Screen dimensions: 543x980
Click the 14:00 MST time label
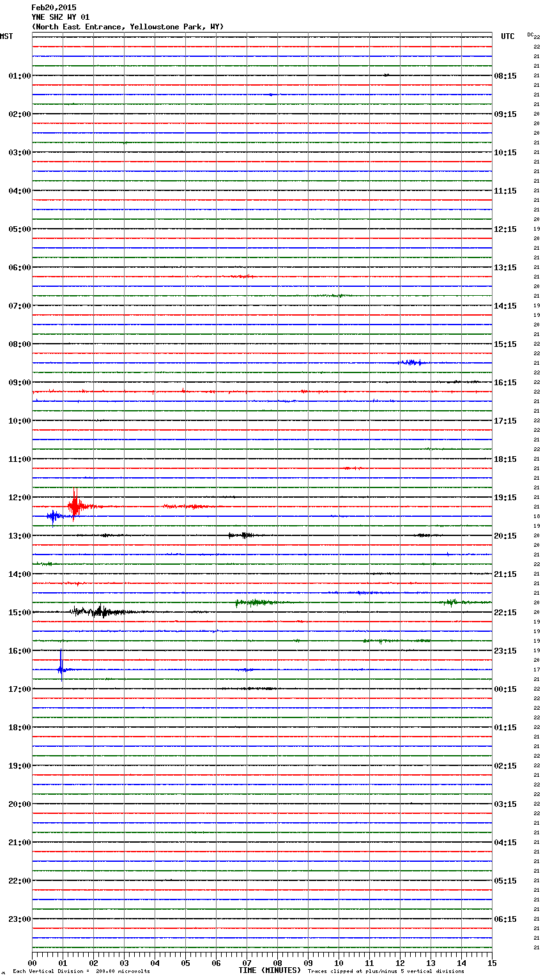click(x=20, y=574)
